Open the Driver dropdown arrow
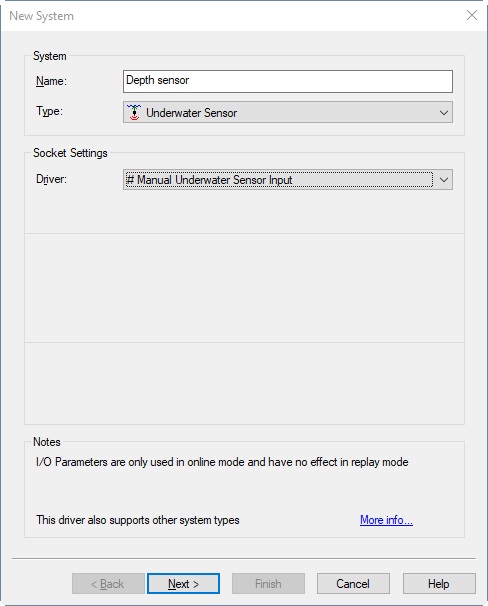 coord(444,180)
